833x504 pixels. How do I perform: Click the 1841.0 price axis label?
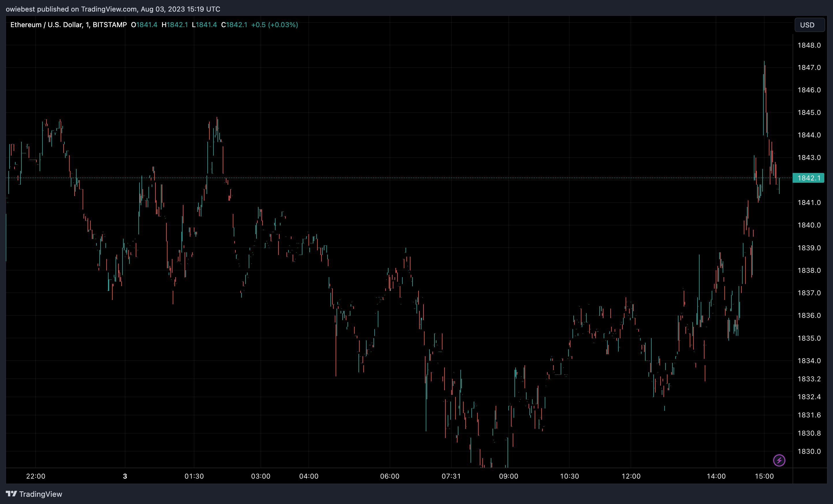pos(809,203)
